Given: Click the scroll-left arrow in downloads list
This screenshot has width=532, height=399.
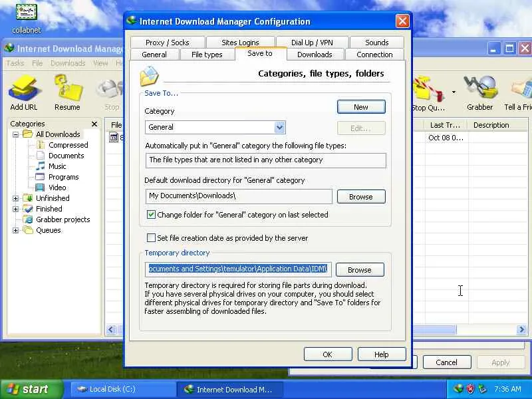Looking at the screenshot, I should pyautogui.click(x=110, y=329).
